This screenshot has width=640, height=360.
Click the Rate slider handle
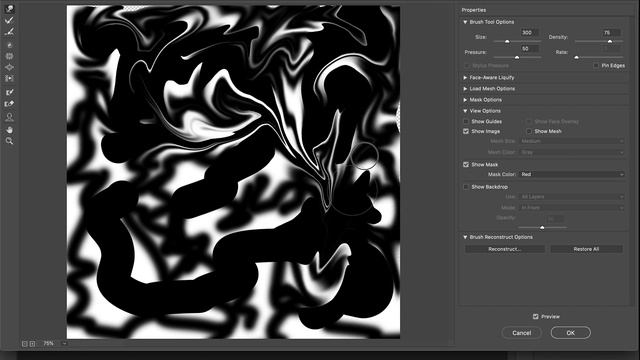576,58
